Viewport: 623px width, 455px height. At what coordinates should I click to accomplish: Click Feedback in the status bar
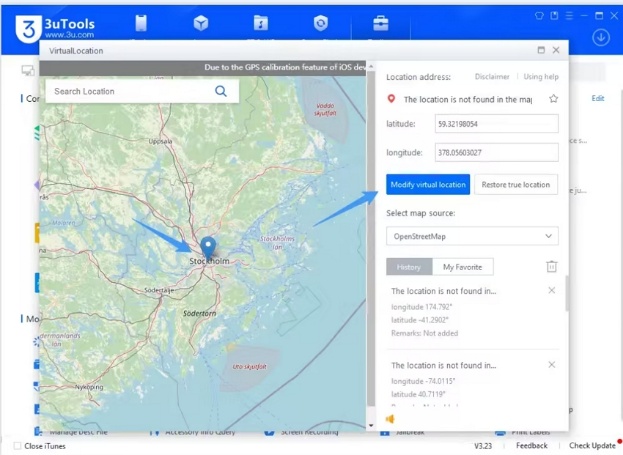532,446
